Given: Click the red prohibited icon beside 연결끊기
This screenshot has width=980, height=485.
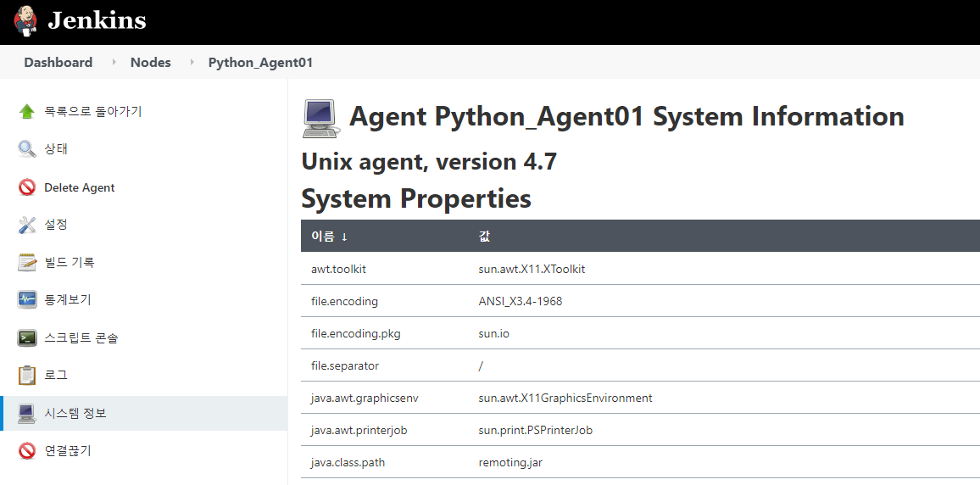Looking at the screenshot, I should point(27,451).
